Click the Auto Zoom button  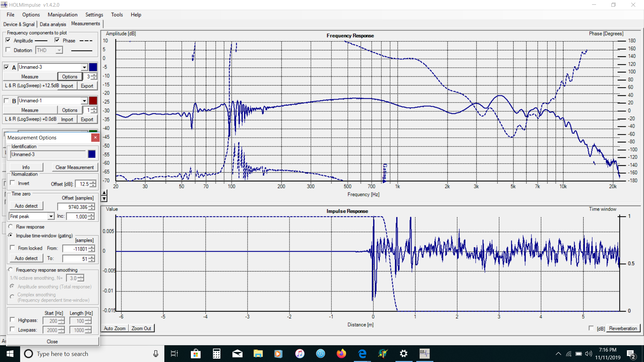pos(115,328)
